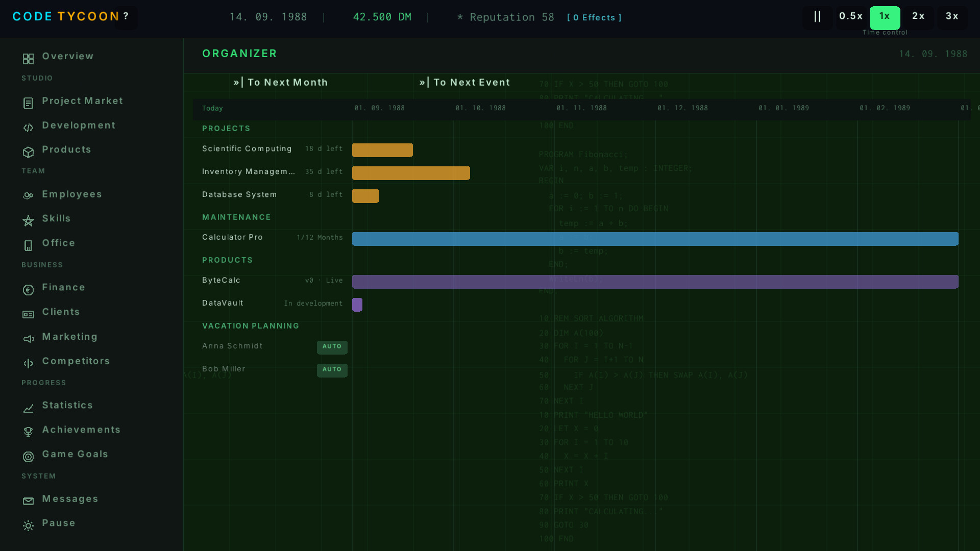The height and width of the screenshot is (551, 980).
Task: Jump to next event
Action: click(x=464, y=83)
